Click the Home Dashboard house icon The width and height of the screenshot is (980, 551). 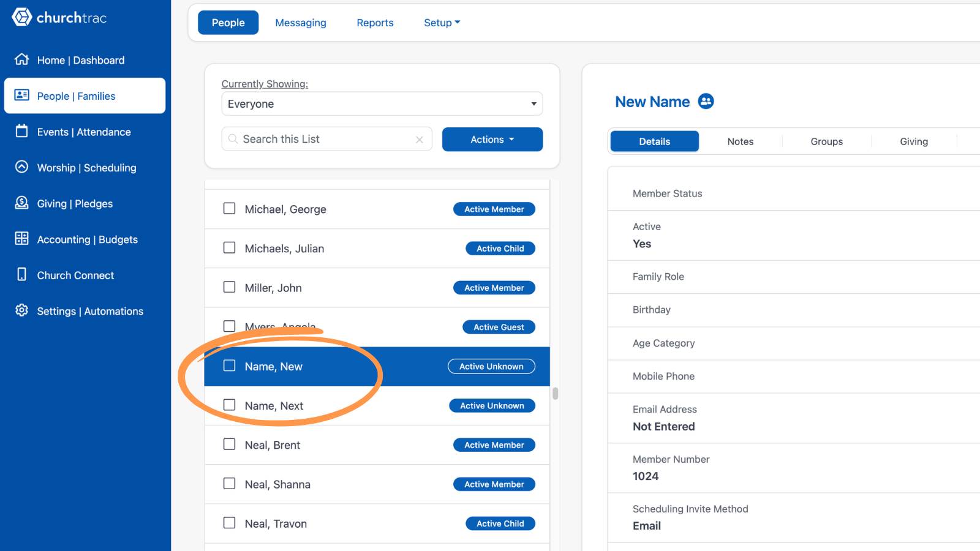point(22,59)
